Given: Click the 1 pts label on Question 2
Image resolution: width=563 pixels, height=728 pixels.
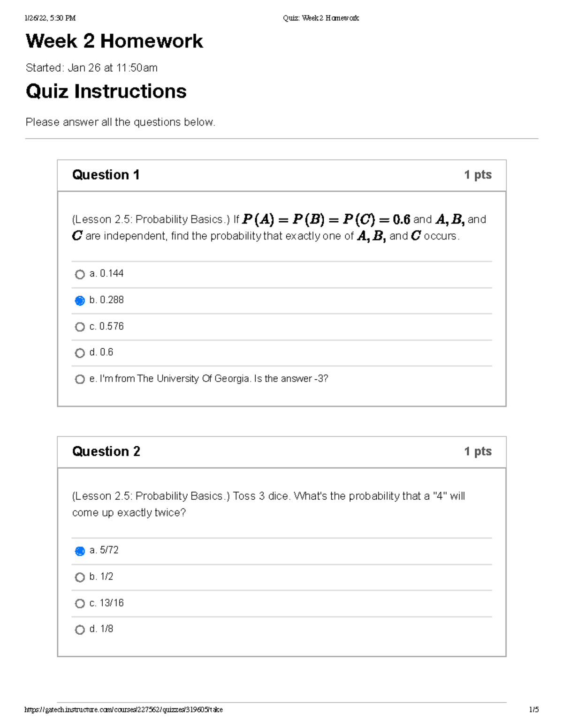Looking at the screenshot, I should (478, 451).
